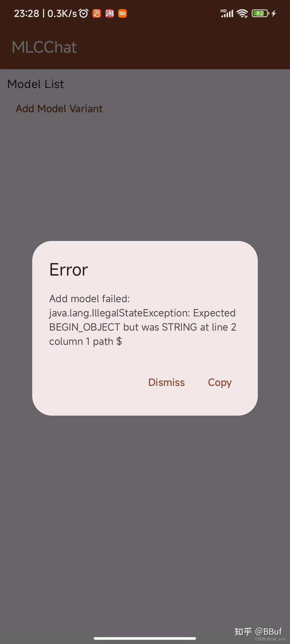
Task: Tap the alarm clock status icon
Action: click(x=84, y=13)
